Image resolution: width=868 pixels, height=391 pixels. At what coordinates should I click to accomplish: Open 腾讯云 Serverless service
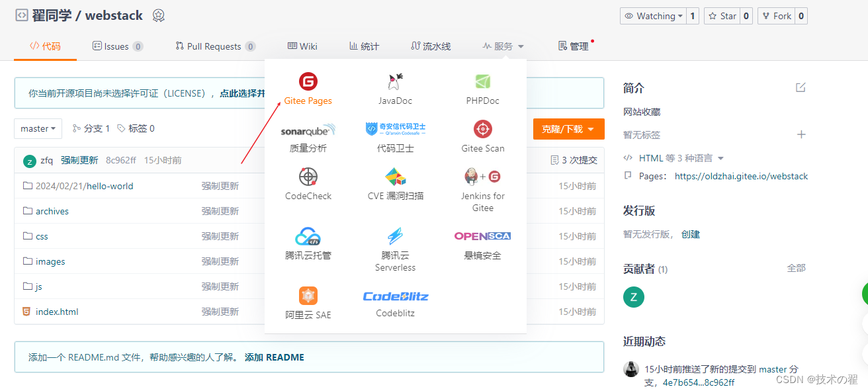click(396, 249)
